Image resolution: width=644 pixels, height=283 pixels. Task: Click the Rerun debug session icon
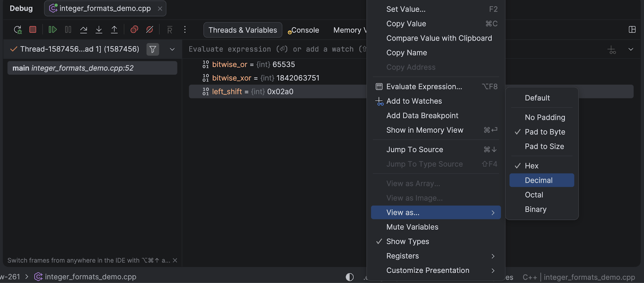(x=18, y=30)
